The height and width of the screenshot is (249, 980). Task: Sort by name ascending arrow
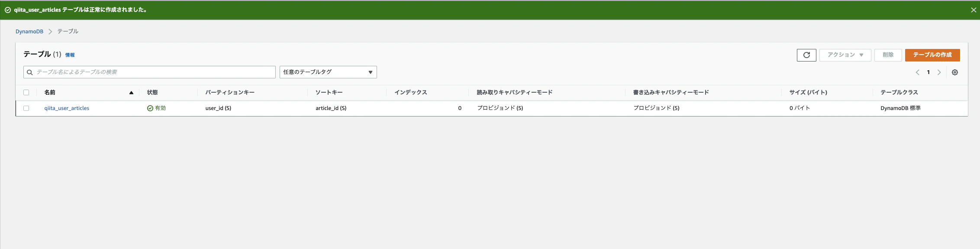coord(131,93)
